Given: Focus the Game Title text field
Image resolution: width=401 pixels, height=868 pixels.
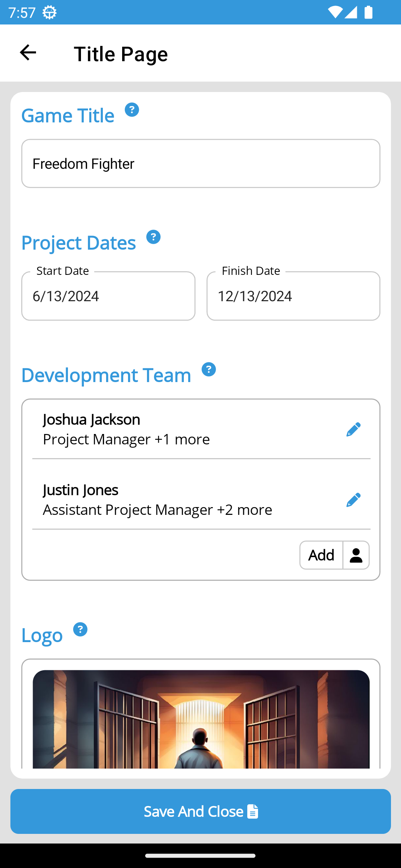Looking at the screenshot, I should (x=200, y=164).
